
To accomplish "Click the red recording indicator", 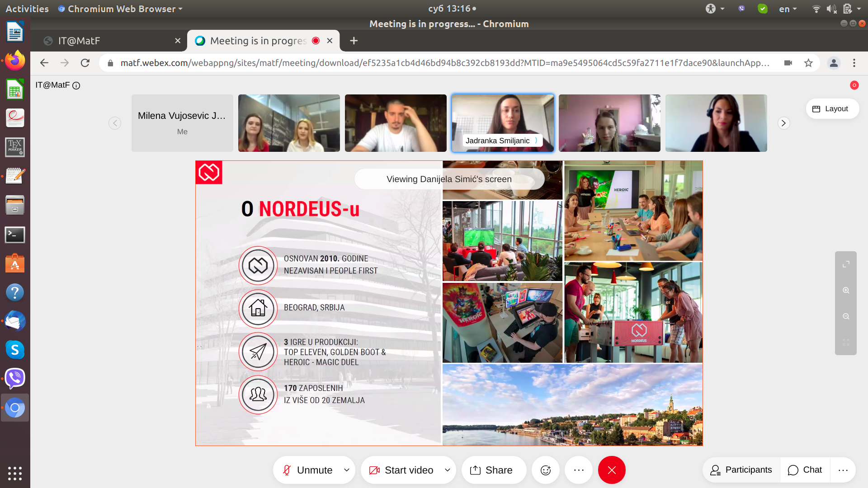I will point(854,85).
